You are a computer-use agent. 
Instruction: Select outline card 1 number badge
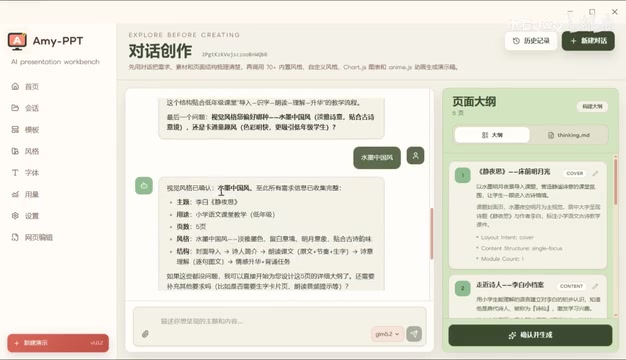(463, 175)
